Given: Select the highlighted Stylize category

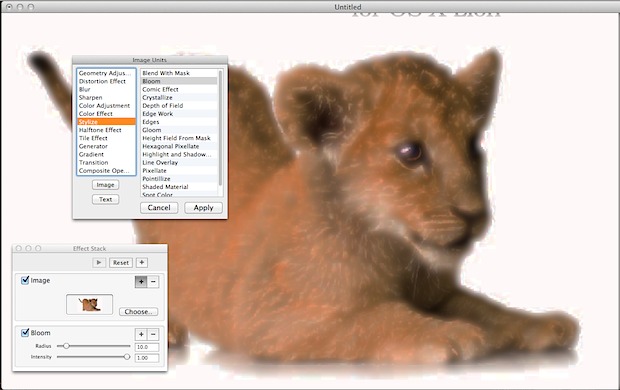Looking at the screenshot, I should 106,122.
